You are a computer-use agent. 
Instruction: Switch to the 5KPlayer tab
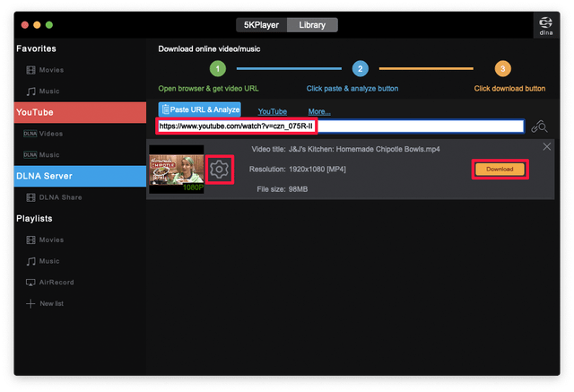point(261,25)
